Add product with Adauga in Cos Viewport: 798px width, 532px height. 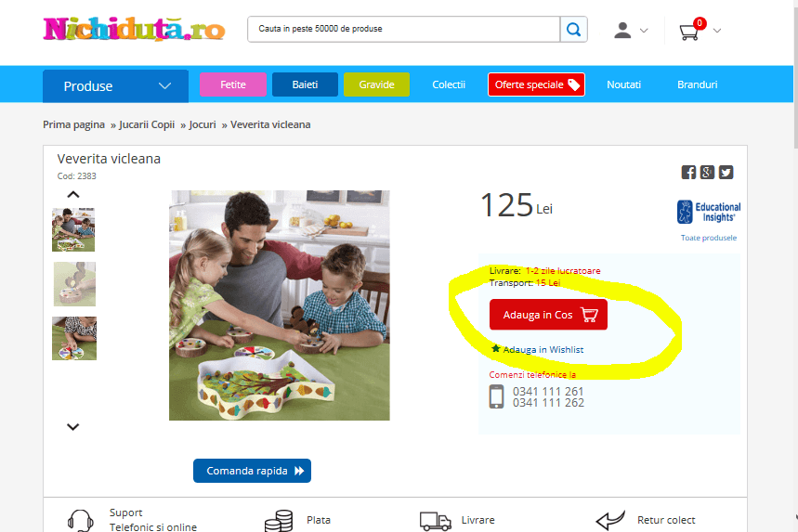point(548,315)
